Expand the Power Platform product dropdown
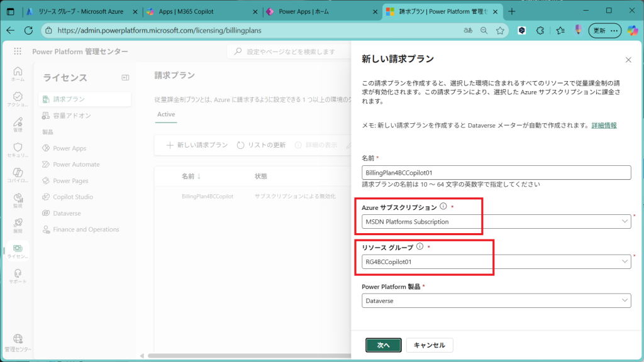The image size is (644, 362). pos(624,301)
